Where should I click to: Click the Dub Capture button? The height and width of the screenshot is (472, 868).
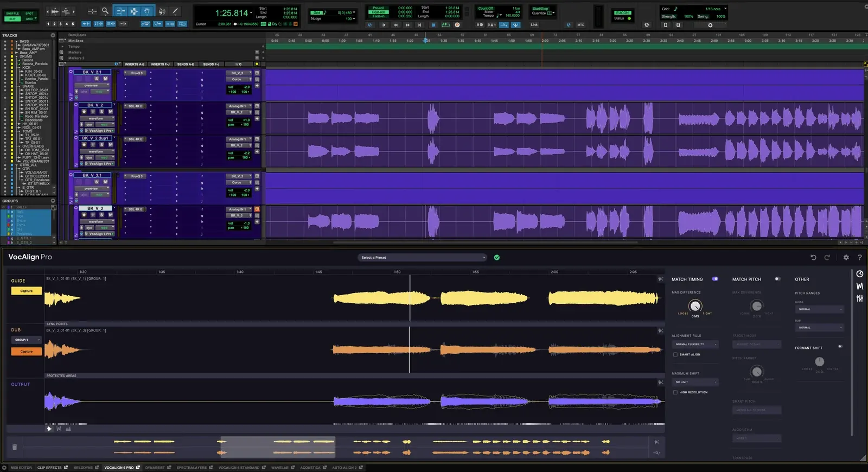[26, 352]
